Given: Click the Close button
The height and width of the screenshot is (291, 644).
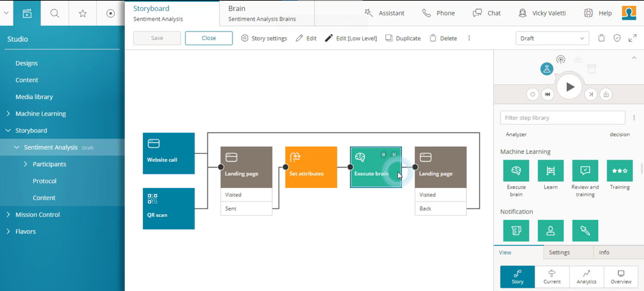Looking at the screenshot, I should [209, 38].
